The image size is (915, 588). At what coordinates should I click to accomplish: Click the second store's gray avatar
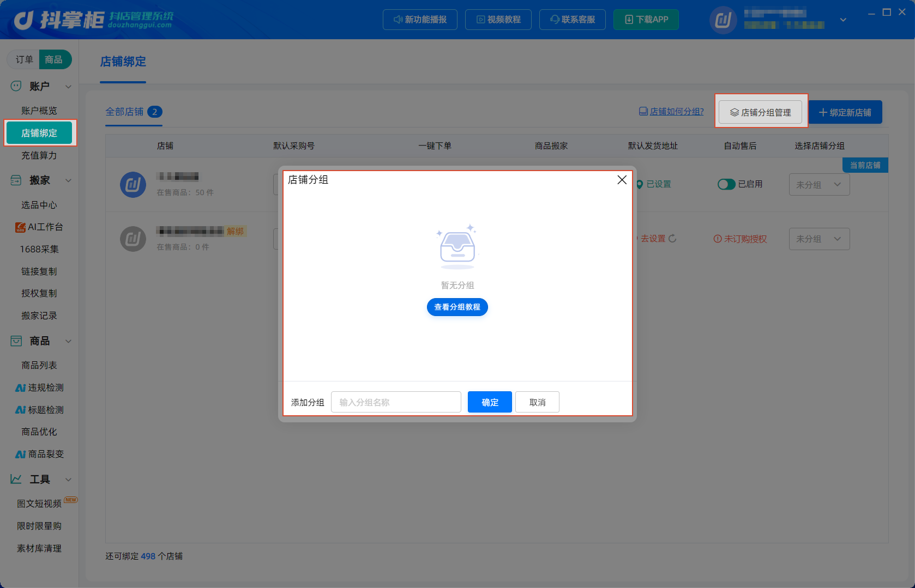click(x=133, y=239)
